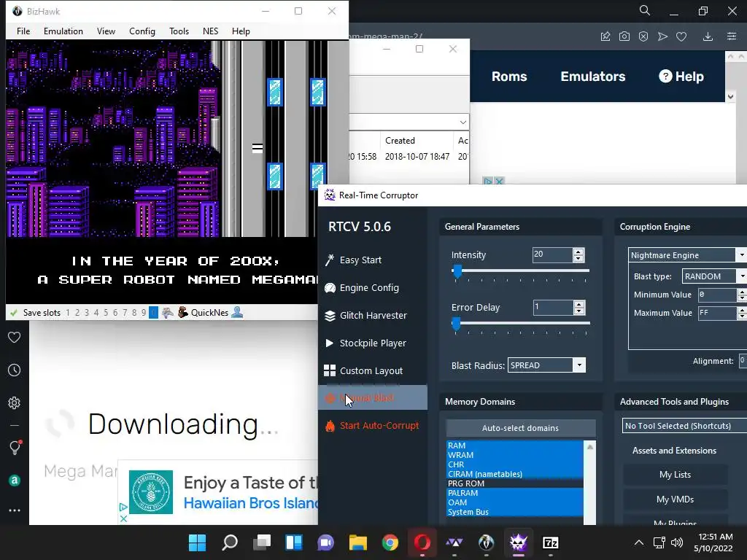747x560 pixels.
Task: Click the Maximum Value field showing FF
Action: [x=718, y=313]
